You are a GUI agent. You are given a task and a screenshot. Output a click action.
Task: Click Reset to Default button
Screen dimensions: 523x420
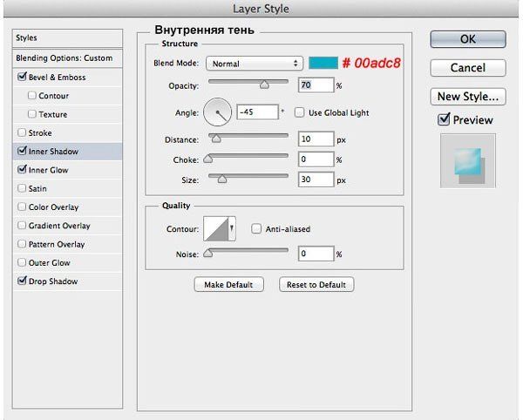click(x=316, y=285)
